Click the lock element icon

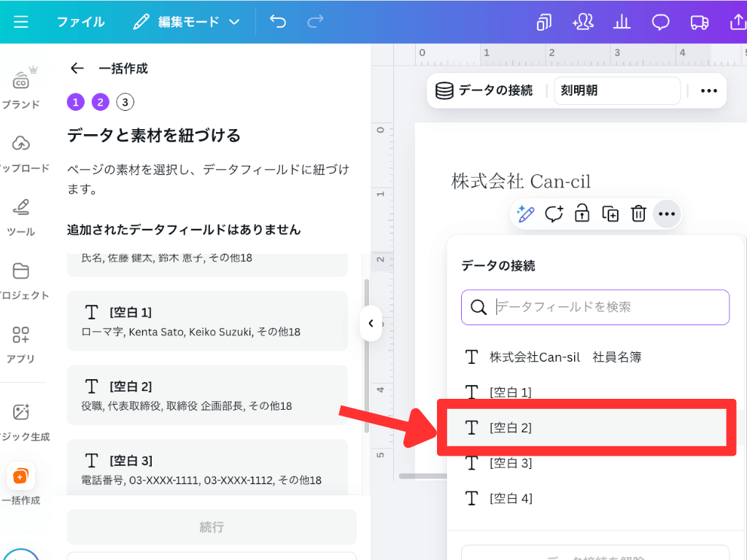[582, 214]
